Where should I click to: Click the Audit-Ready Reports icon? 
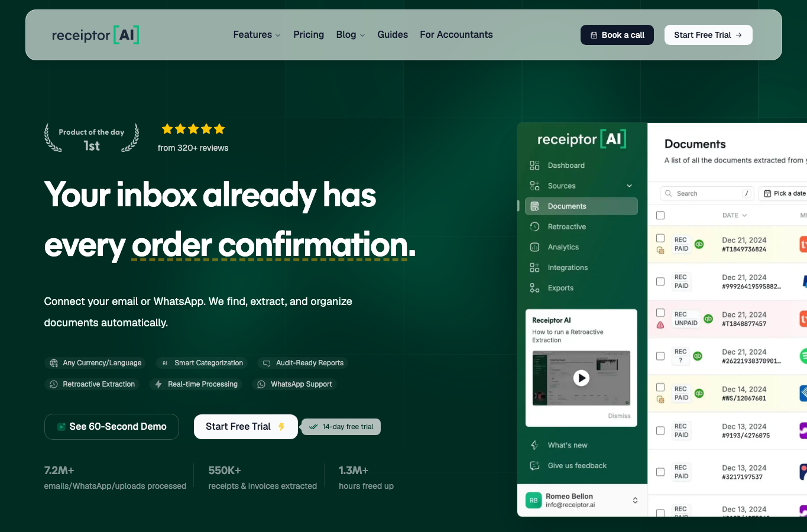[x=267, y=363]
